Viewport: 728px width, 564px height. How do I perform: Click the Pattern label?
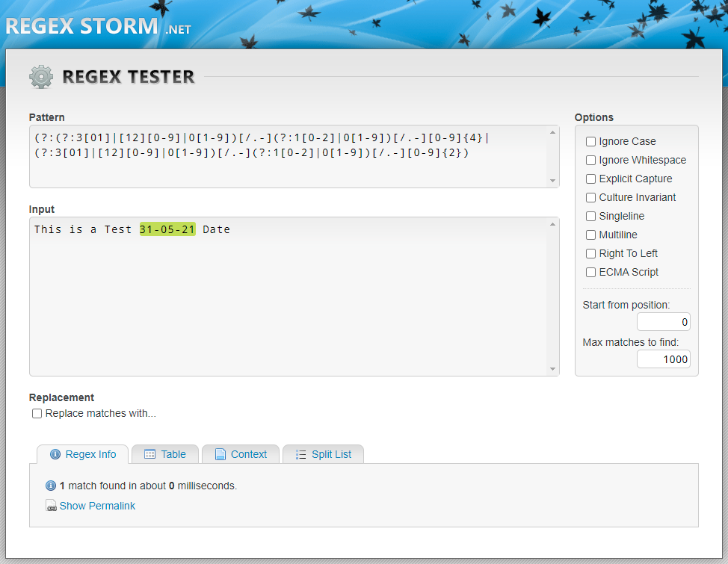tap(46, 117)
